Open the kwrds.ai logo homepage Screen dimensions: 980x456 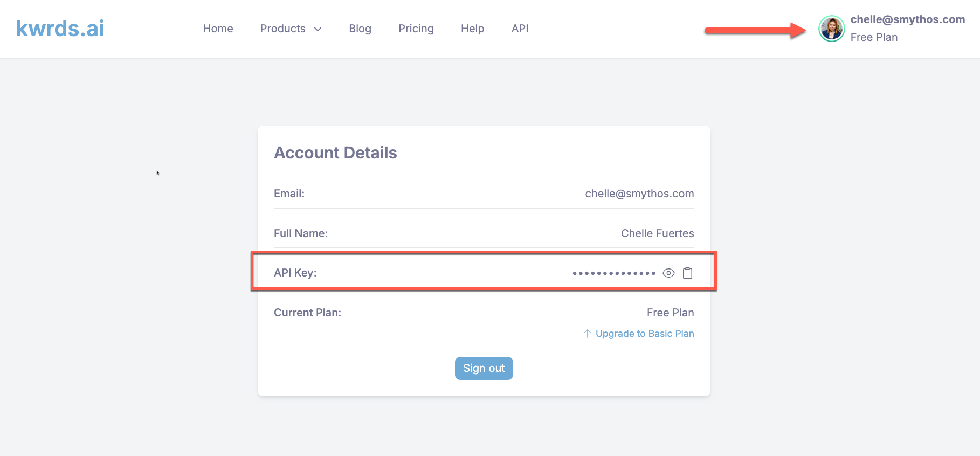(60, 29)
